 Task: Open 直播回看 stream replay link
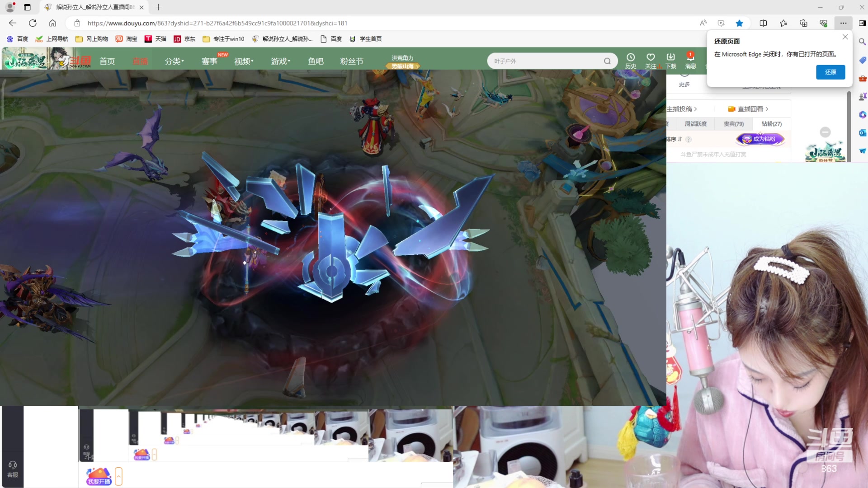click(x=748, y=109)
